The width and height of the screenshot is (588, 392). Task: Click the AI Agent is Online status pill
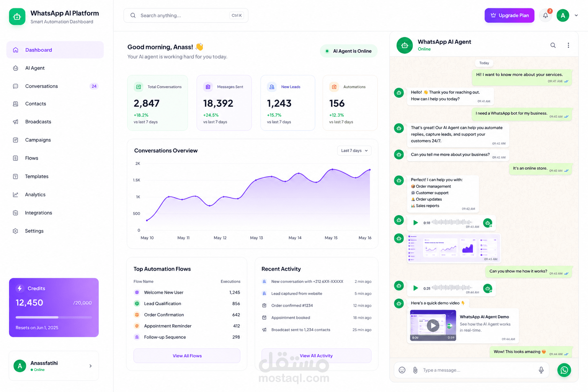tap(348, 51)
